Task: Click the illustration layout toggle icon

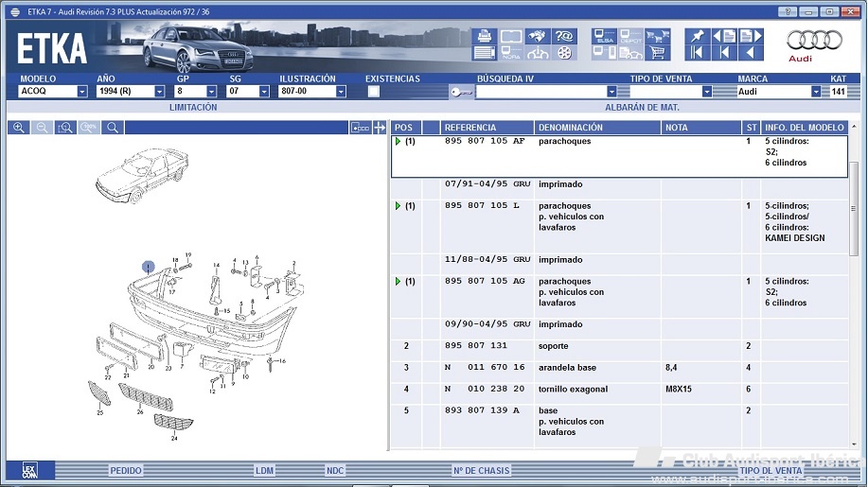Action: click(360, 128)
